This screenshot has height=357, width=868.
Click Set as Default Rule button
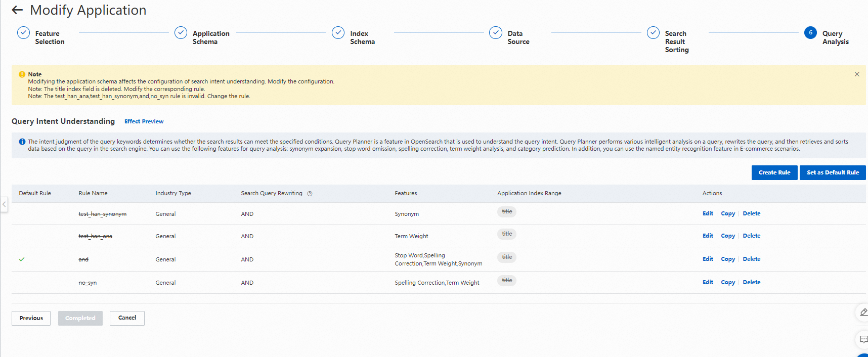click(833, 172)
